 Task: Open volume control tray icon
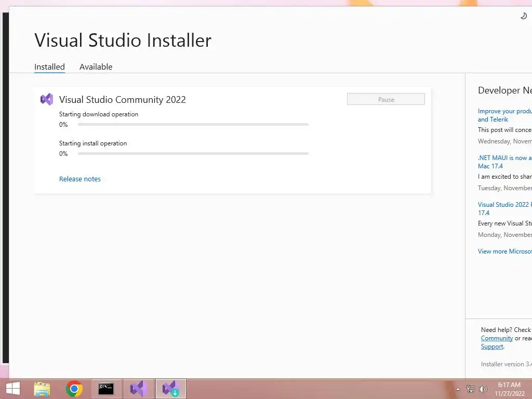point(483,389)
